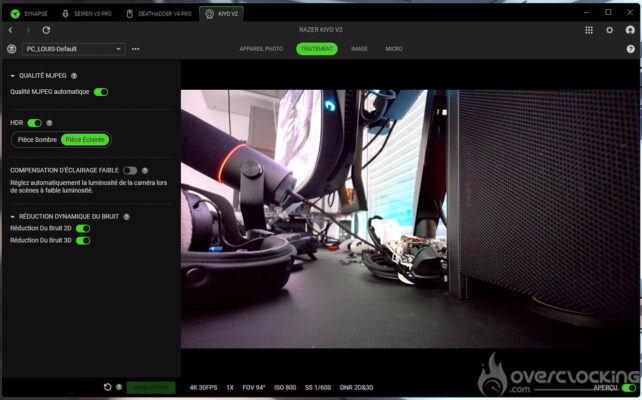642x400 pixels.
Task: Click the webcam preview image
Action: [410, 219]
